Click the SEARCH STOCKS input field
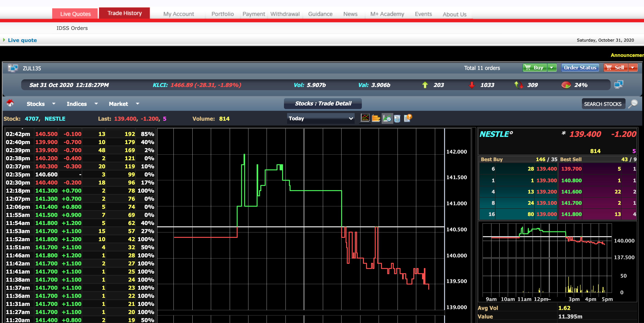The image size is (644, 323). [x=603, y=104]
